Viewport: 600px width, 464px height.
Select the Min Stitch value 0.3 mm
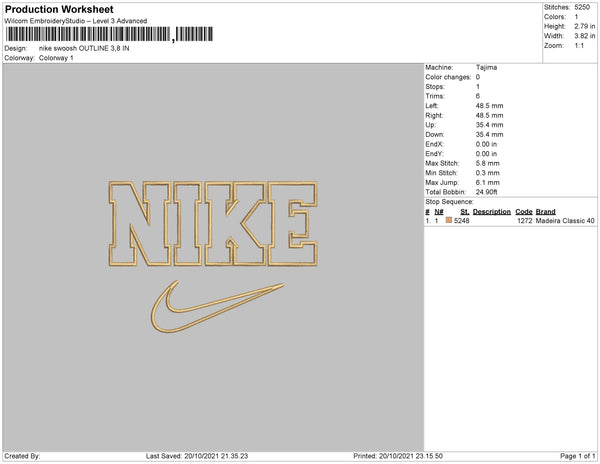coord(488,173)
